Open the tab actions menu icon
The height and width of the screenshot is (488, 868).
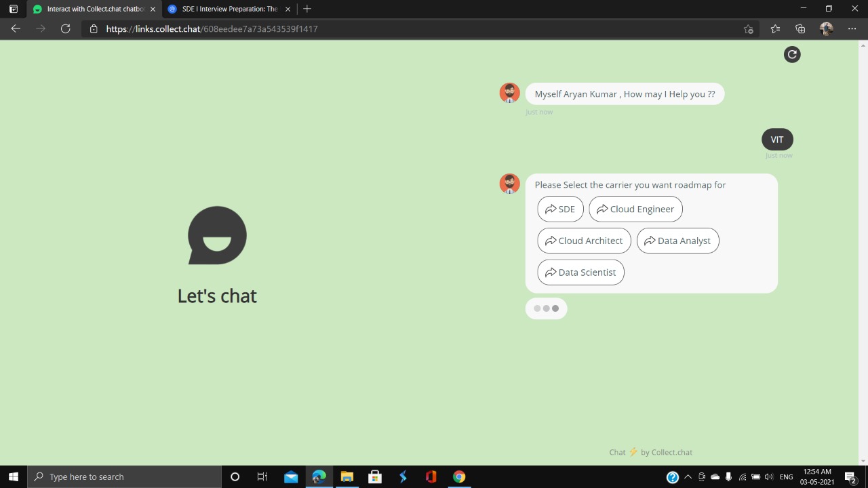14,9
